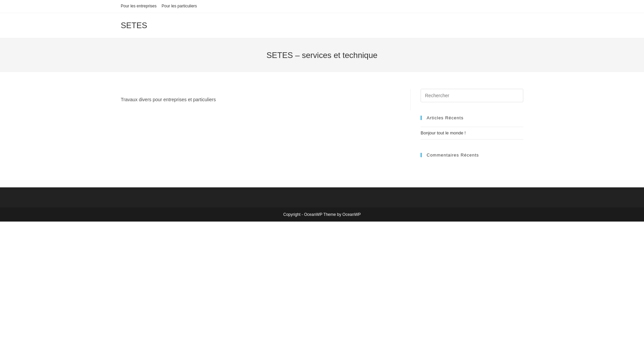Screen dimensions: 644x362
Task: Open the post "Bonjour tout le monde !"
Action: [443, 133]
